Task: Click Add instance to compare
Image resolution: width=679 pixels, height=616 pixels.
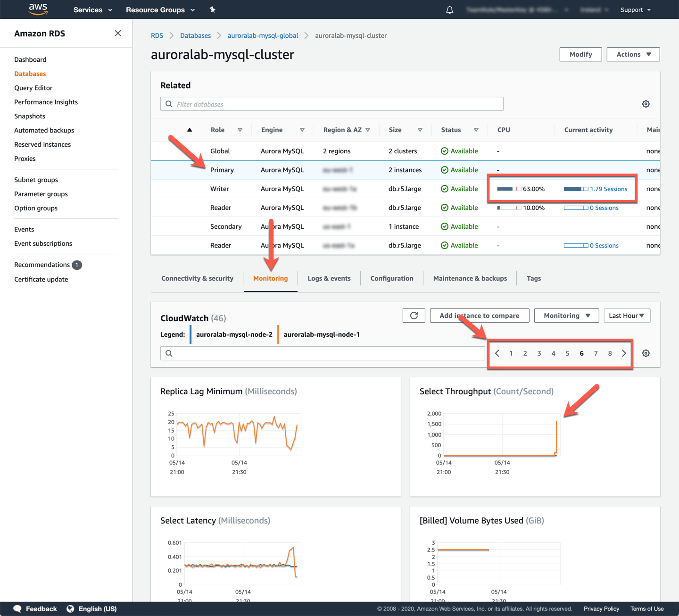Action: coord(480,316)
